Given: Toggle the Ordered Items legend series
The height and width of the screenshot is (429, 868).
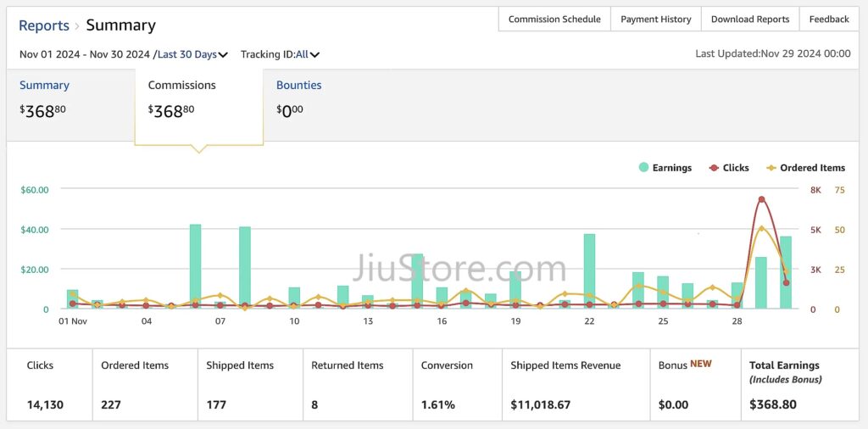Looking at the screenshot, I should (805, 168).
